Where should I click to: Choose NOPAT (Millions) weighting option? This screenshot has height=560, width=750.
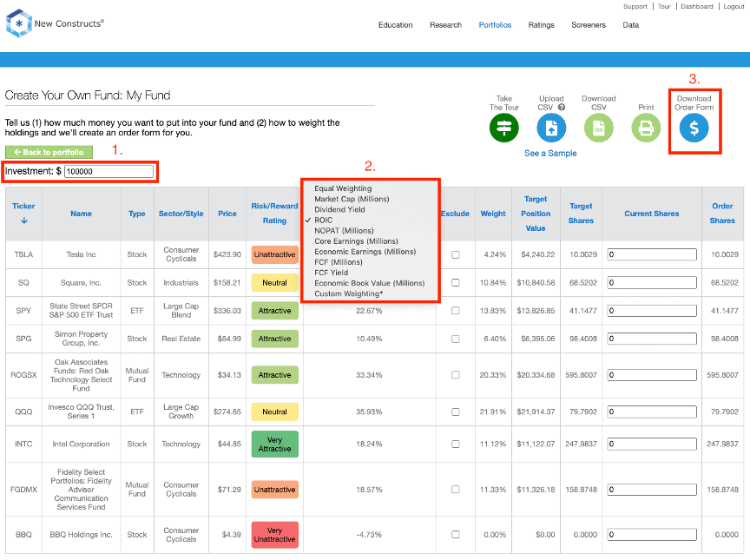coord(344,230)
